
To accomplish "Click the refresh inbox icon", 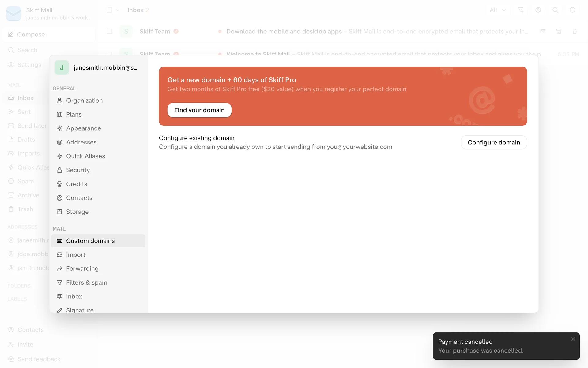I will pyautogui.click(x=572, y=10).
